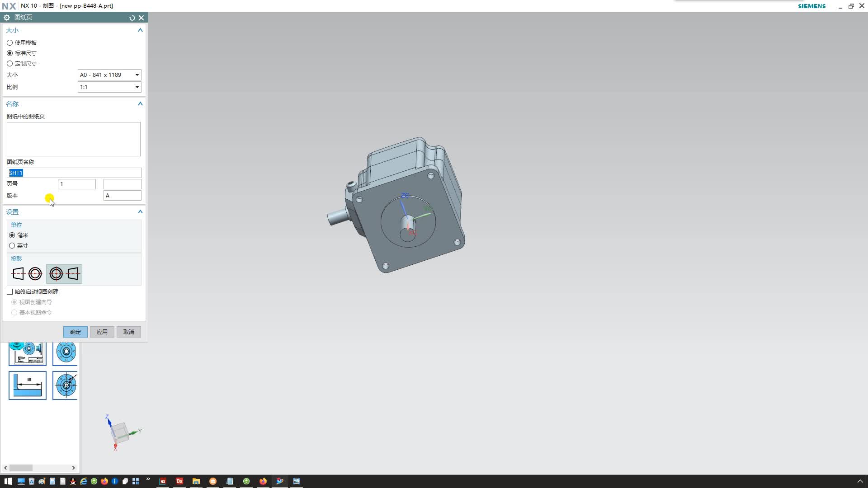Click the 取消 button
This screenshot has width=868, height=488.
tap(129, 332)
